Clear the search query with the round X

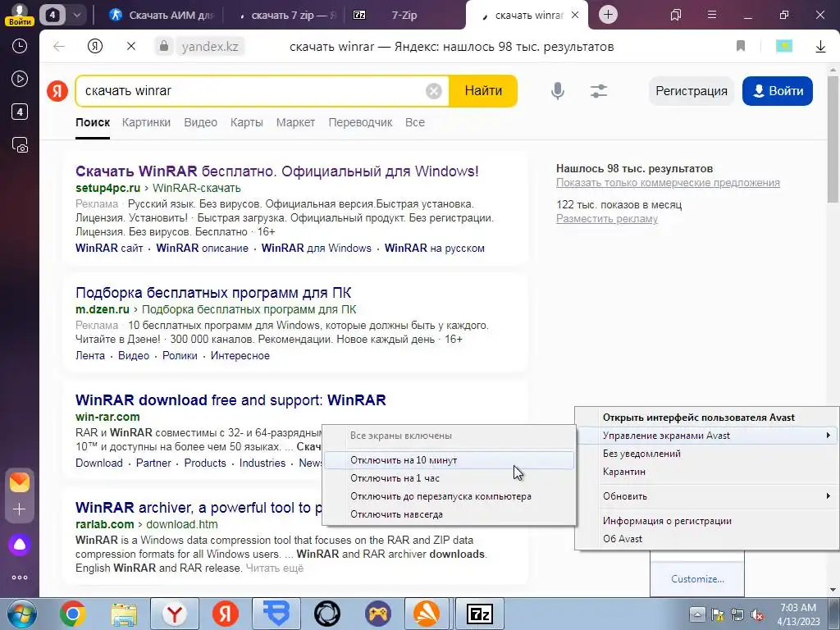tap(433, 91)
